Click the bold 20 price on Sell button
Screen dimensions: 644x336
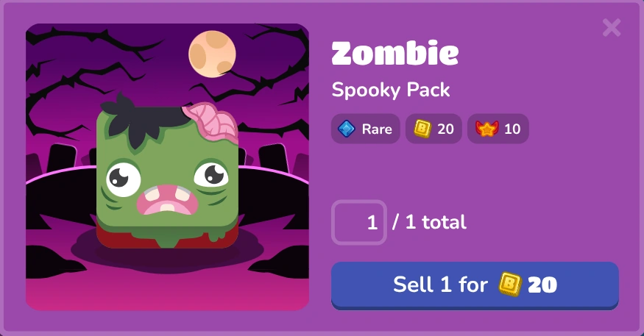pyautogui.click(x=542, y=285)
